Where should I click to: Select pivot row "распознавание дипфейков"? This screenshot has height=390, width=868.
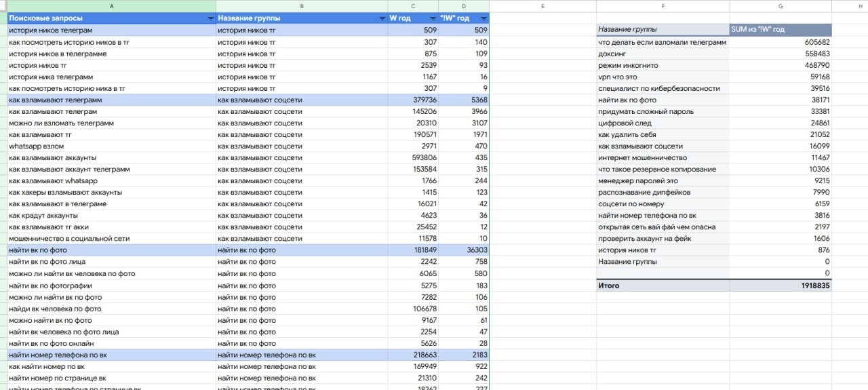click(663, 192)
